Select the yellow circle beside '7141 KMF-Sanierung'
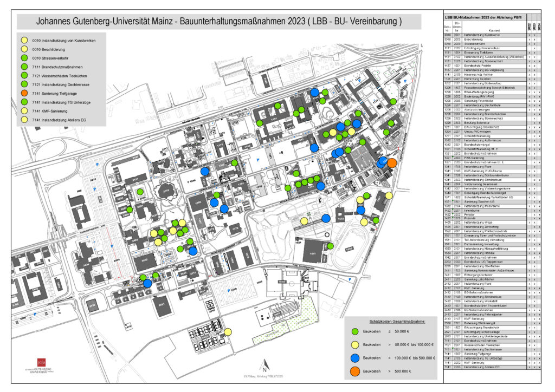 pyautogui.click(x=24, y=111)
